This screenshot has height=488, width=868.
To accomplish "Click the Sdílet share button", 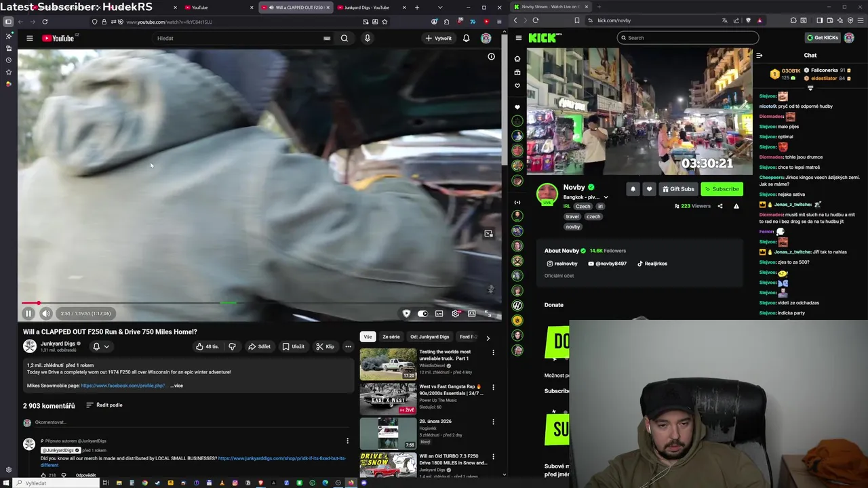I will click(x=259, y=346).
